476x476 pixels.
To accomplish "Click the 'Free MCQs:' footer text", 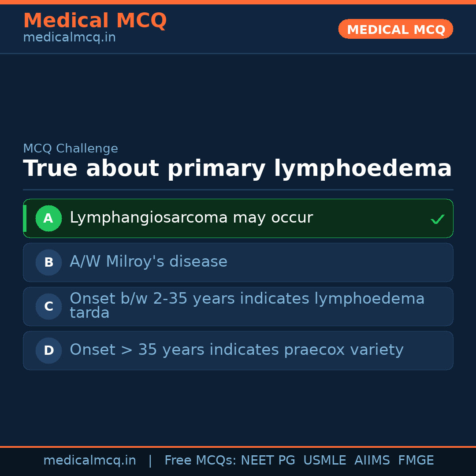I will [x=201, y=461].
